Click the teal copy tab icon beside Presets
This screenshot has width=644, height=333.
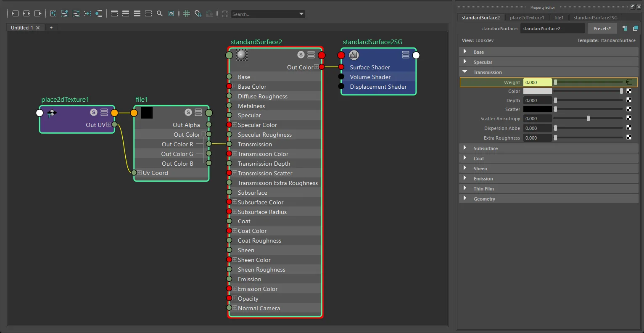(x=625, y=28)
